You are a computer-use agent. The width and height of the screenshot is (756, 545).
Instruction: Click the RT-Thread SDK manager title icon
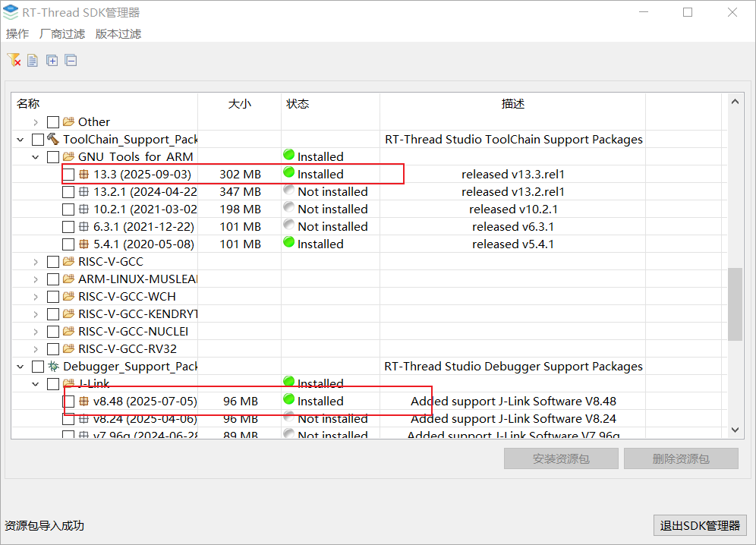11,12
